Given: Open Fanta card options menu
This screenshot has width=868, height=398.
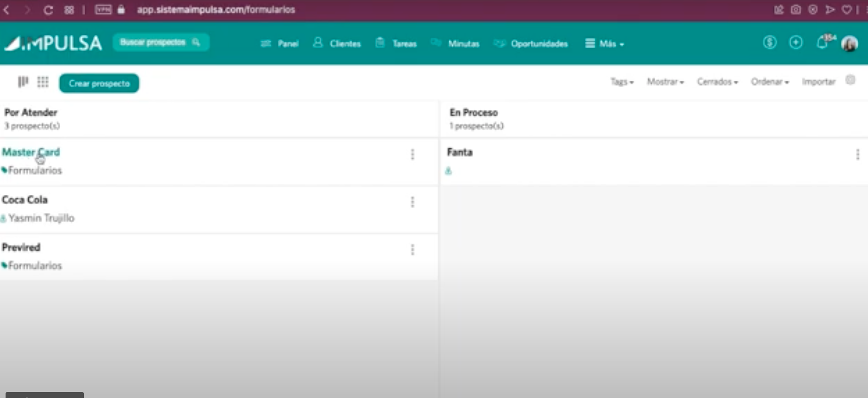Looking at the screenshot, I should [x=857, y=154].
